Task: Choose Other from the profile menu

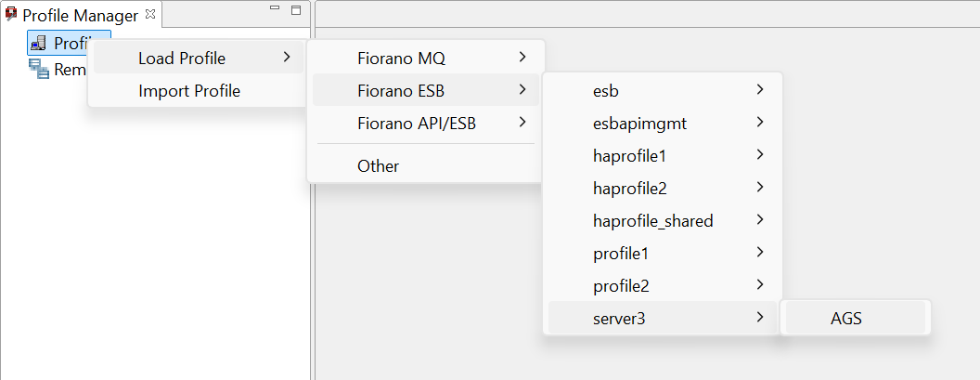Action: pos(426,166)
